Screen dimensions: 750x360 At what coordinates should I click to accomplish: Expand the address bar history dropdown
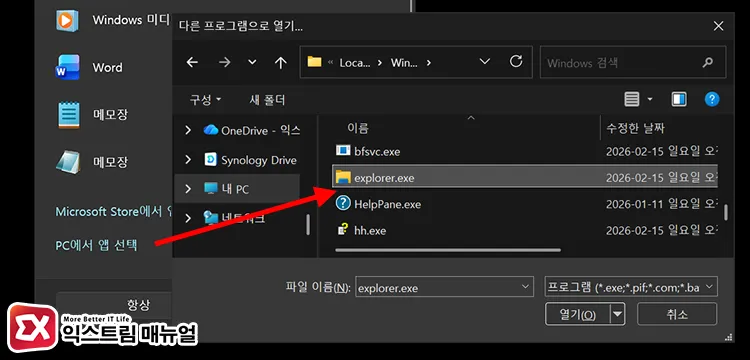click(485, 62)
